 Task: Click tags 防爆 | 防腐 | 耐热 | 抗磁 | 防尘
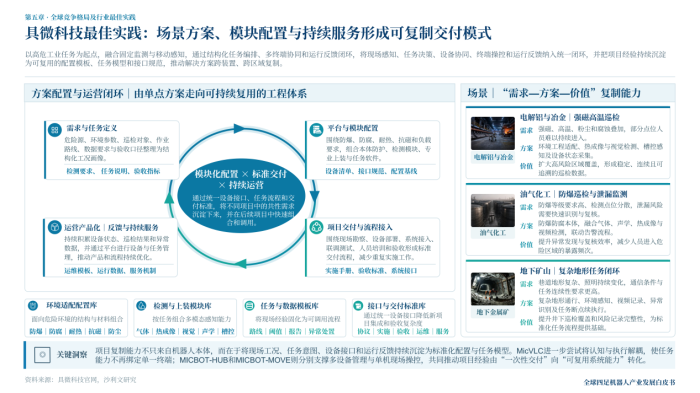coord(75,331)
